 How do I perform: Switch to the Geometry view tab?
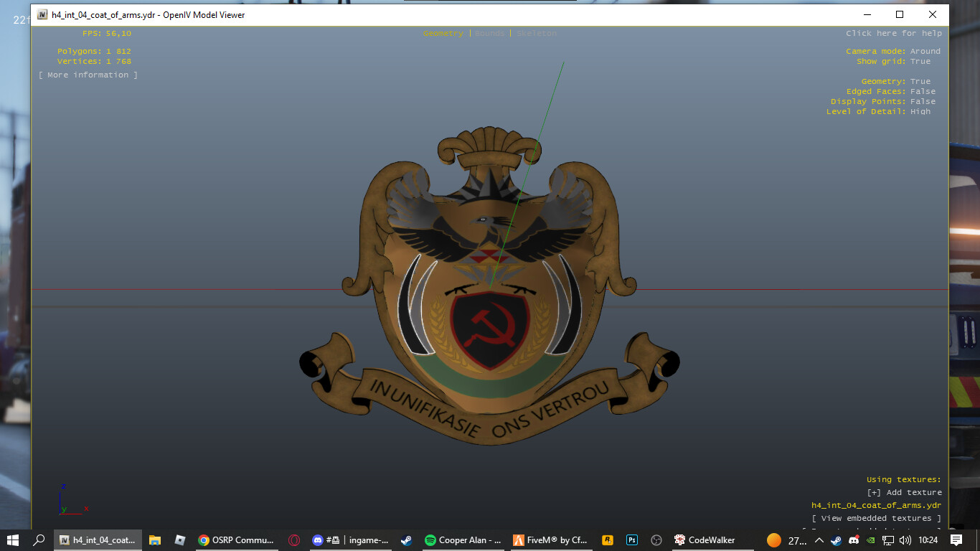443,33
